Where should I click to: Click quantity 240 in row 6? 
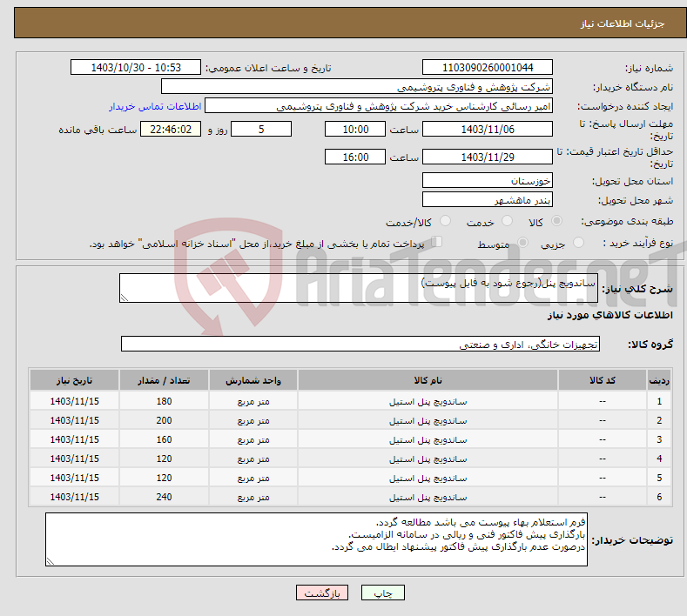[164, 497]
